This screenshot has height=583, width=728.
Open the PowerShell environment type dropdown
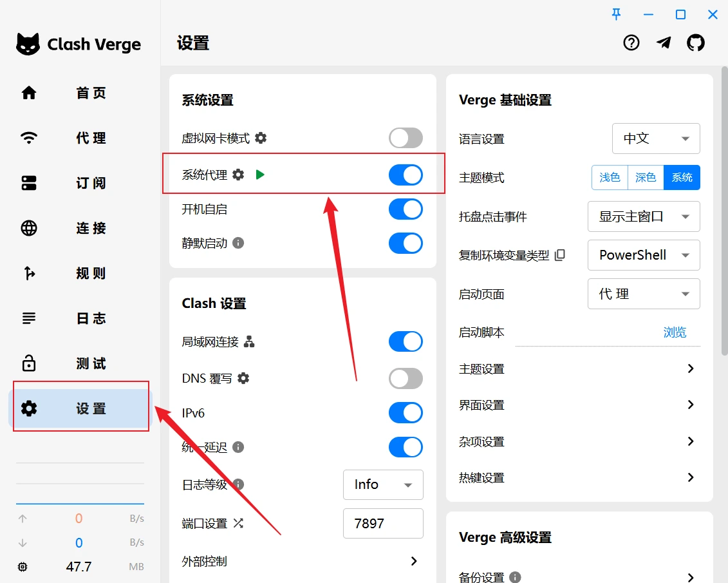click(644, 255)
